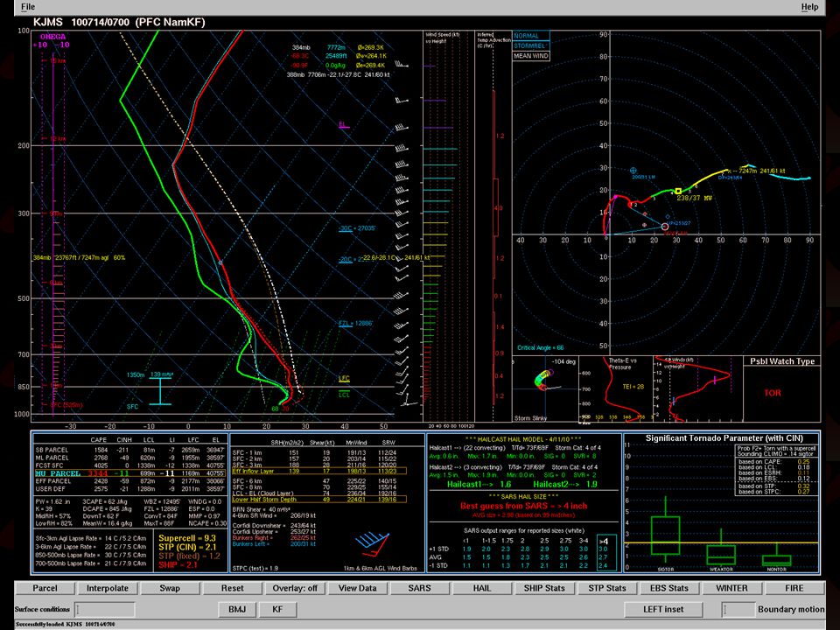Click the LCL marker on the skew-T
Viewport: 840px width, 630px height.
pos(344,395)
